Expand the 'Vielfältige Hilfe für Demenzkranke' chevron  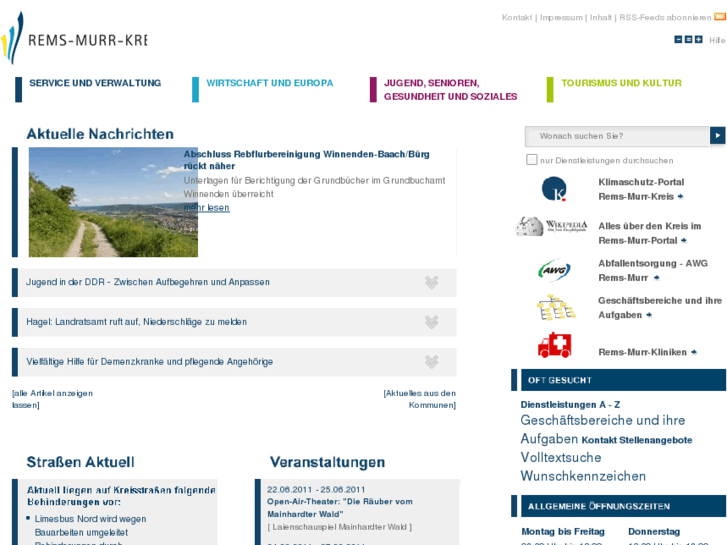point(432,362)
